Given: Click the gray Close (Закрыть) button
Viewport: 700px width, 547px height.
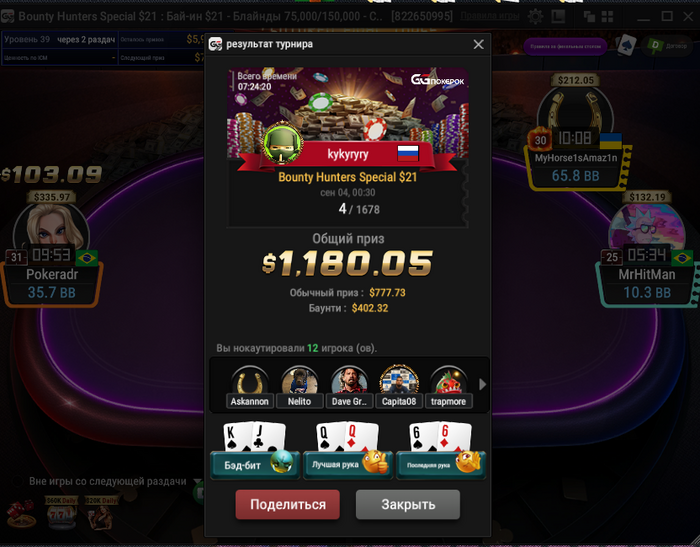Looking at the screenshot, I should click(x=408, y=504).
